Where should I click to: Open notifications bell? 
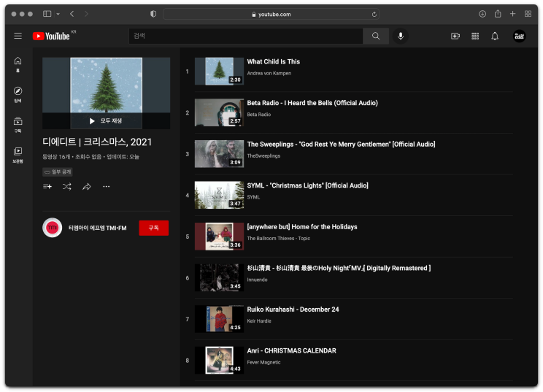click(x=495, y=36)
